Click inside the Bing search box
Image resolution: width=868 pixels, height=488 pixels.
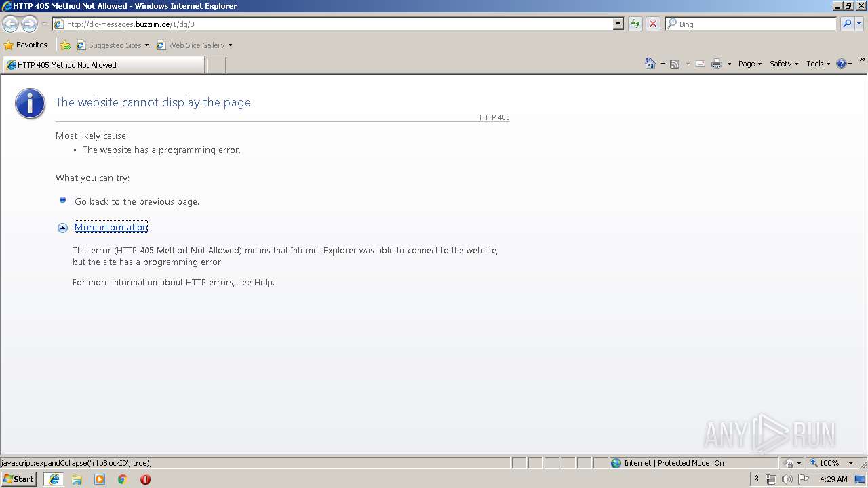[751, 24]
